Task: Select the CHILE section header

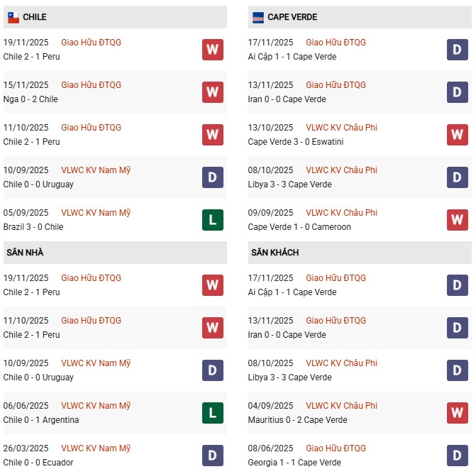Action: (x=35, y=17)
